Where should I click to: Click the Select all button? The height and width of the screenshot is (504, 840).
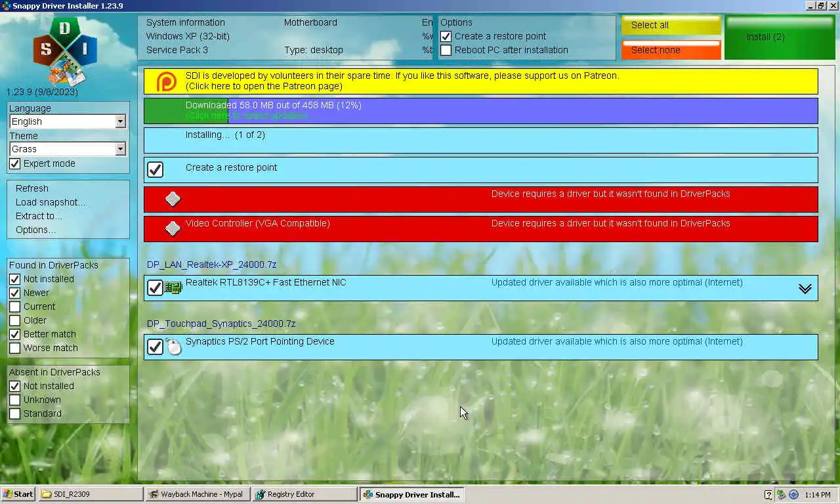[x=671, y=25]
